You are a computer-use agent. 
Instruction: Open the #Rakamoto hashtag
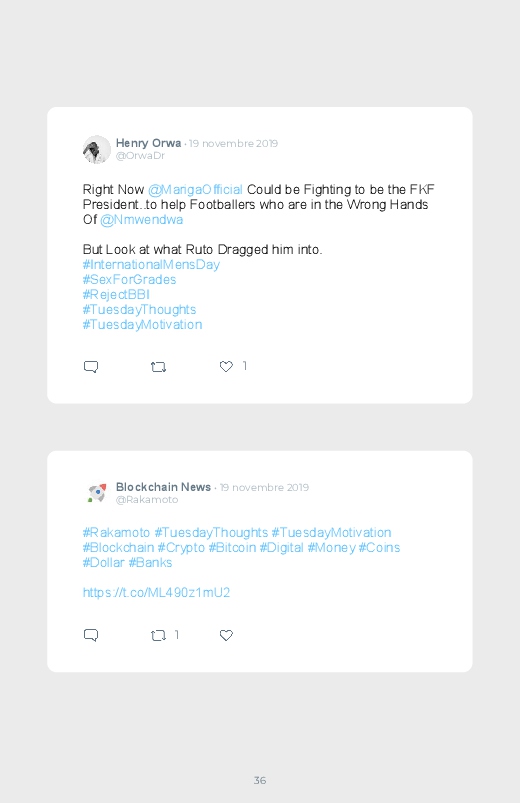[x=116, y=533]
